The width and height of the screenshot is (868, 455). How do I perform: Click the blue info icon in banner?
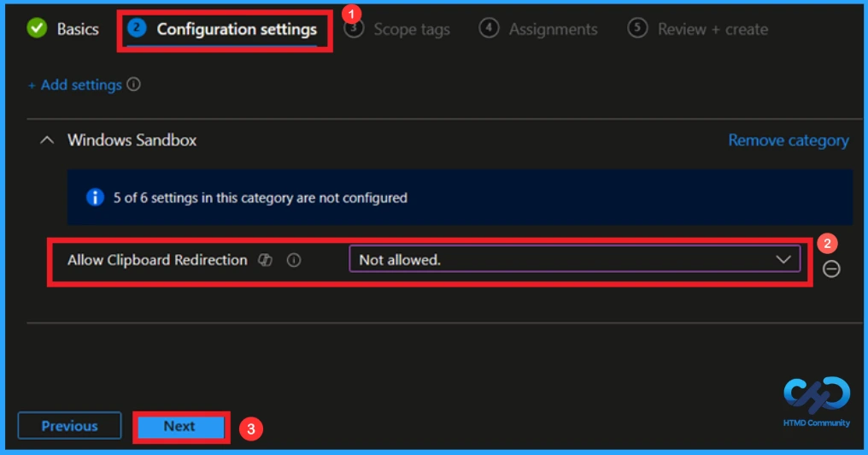point(95,198)
